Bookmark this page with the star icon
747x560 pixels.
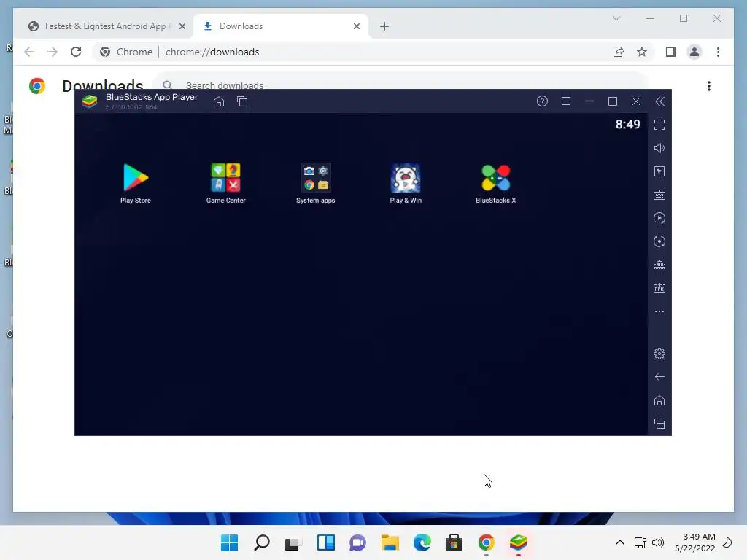(642, 52)
